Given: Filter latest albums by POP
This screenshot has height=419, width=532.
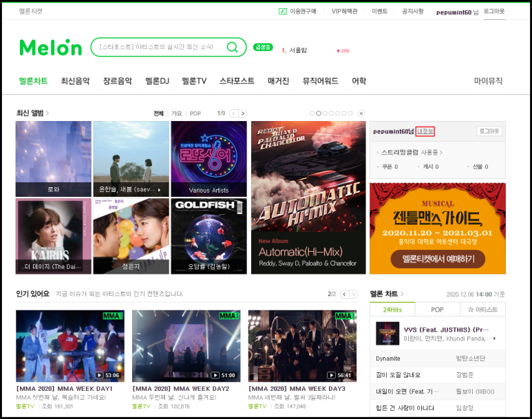Looking at the screenshot, I should click(195, 114).
